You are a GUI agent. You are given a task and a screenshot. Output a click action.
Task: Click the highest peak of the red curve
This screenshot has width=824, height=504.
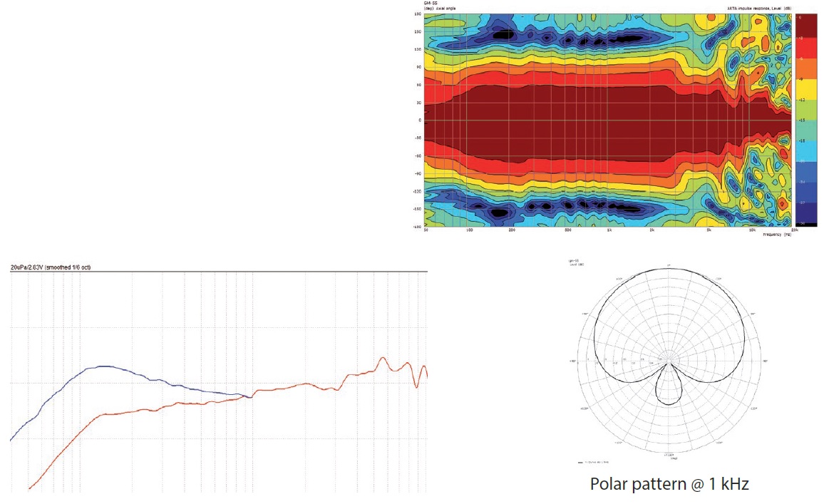pos(384,358)
